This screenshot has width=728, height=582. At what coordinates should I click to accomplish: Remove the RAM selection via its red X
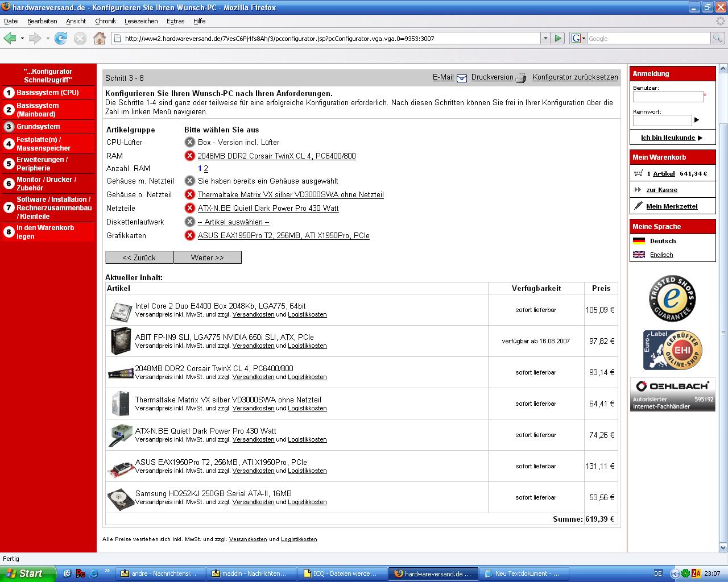click(x=190, y=156)
